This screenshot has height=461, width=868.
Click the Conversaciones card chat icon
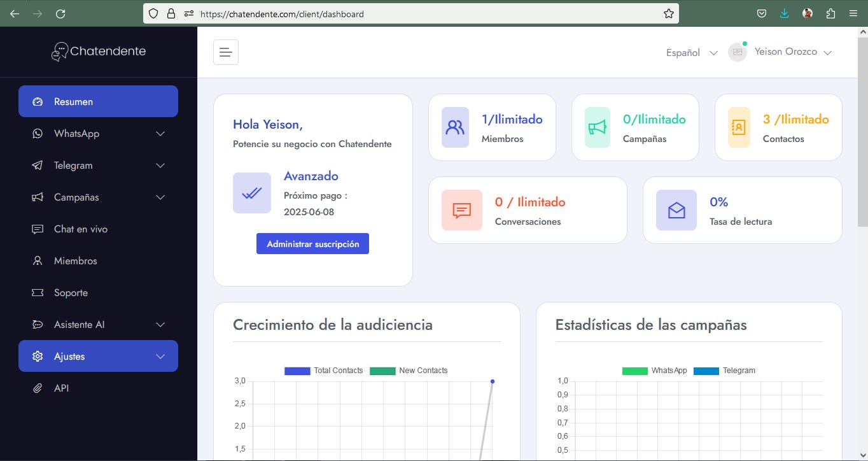tap(462, 210)
